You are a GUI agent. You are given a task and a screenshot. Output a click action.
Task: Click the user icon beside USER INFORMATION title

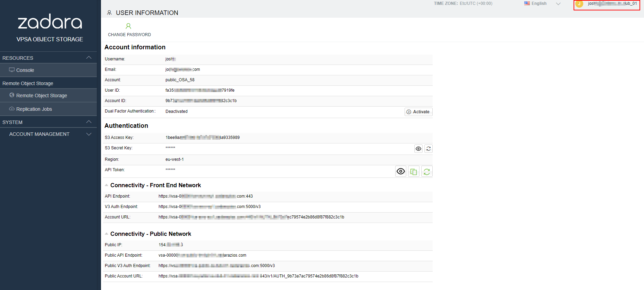click(x=109, y=13)
